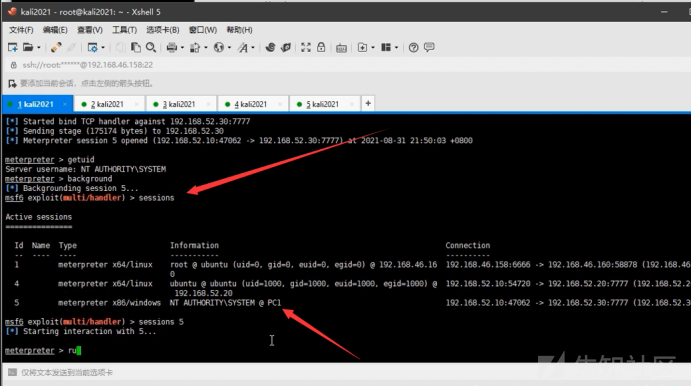692x386 pixels.
Task: Click the Connect plug icon
Action: 56,47
